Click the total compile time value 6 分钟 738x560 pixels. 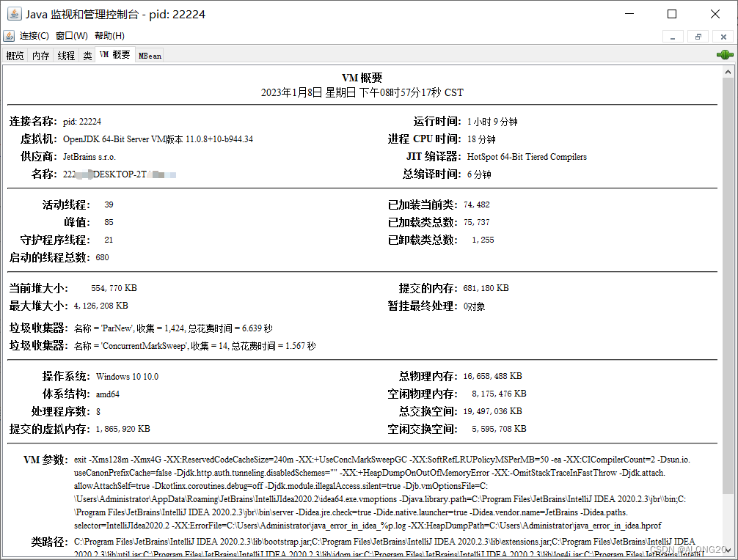point(478,174)
